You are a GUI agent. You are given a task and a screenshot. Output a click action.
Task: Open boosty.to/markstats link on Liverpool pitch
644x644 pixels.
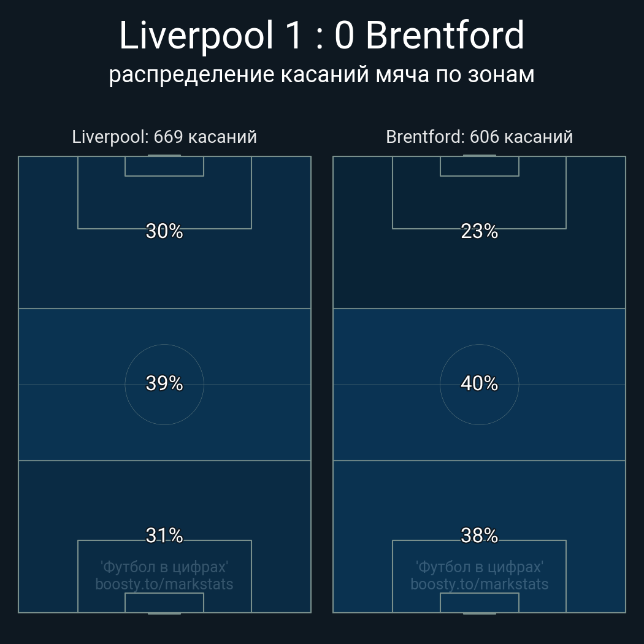164,584
